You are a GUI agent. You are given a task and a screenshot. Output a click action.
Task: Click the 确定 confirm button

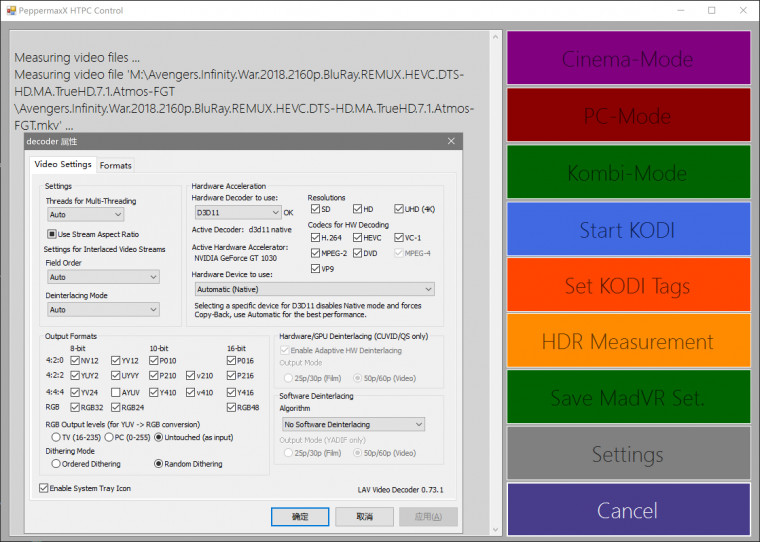pyautogui.click(x=300, y=516)
